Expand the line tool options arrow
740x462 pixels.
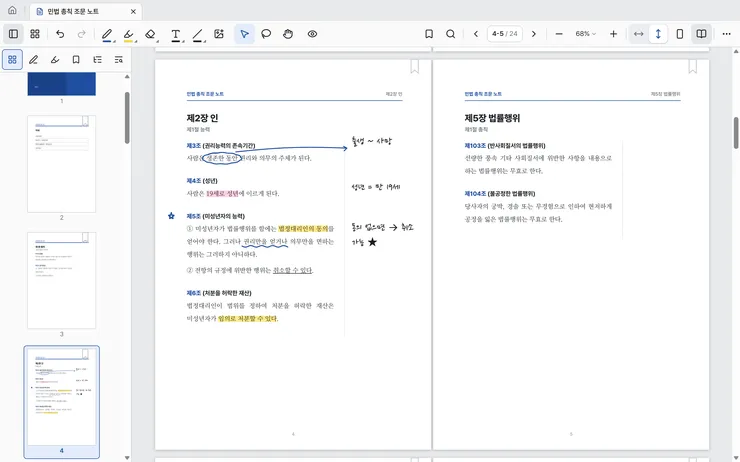coord(205,42)
